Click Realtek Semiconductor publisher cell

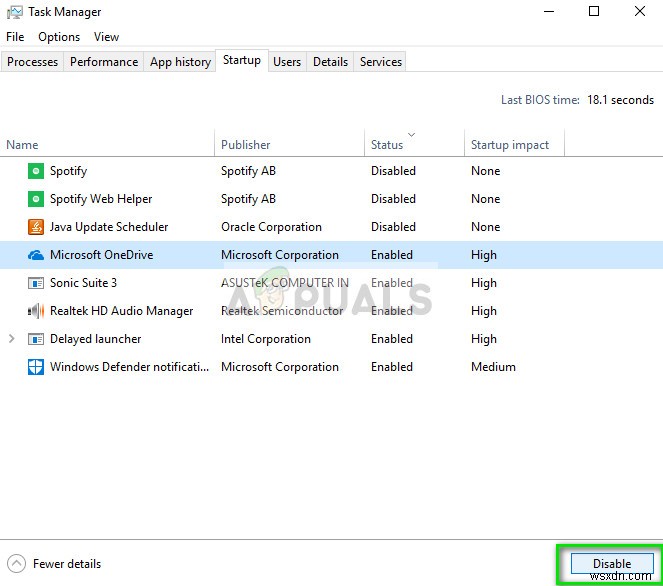(x=282, y=311)
